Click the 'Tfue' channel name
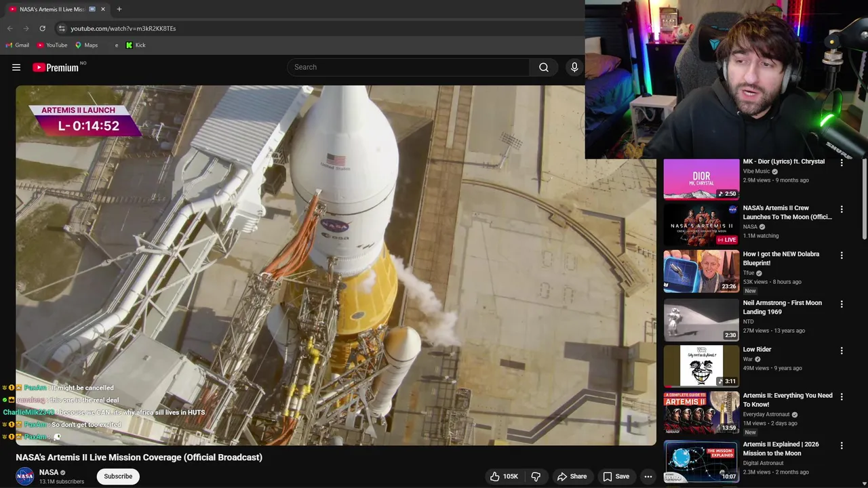Viewport: 868px width, 488px height. [x=749, y=273]
